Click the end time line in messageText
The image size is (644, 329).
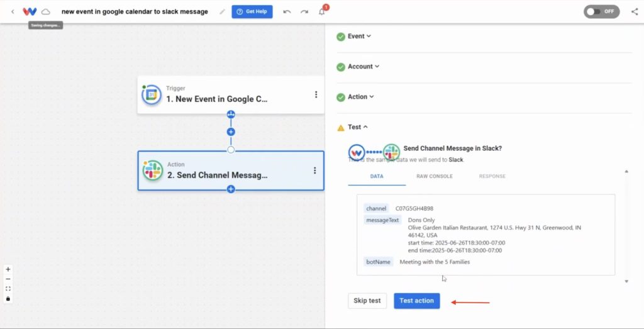455,250
